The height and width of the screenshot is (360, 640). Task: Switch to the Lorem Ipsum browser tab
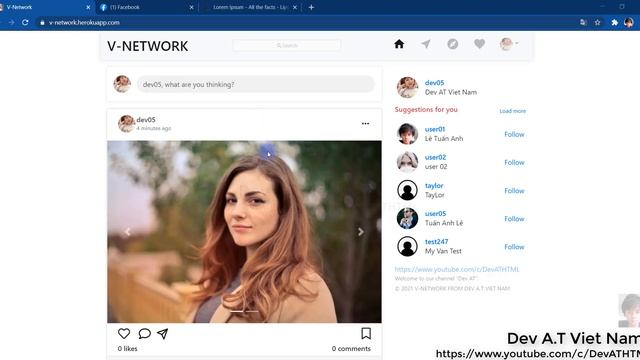[251, 7]
